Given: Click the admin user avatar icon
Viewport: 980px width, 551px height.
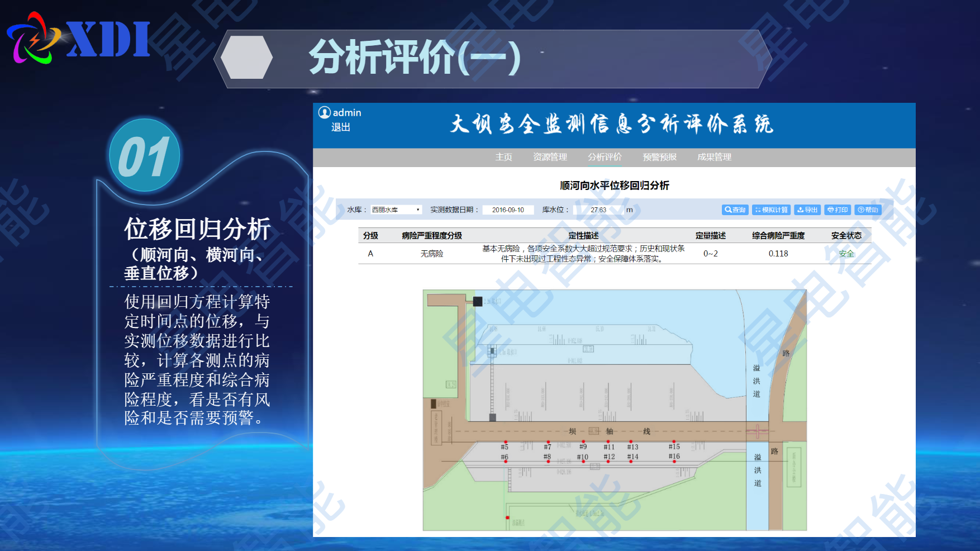Looking at the screenshot, I should [x=324, y=112].
